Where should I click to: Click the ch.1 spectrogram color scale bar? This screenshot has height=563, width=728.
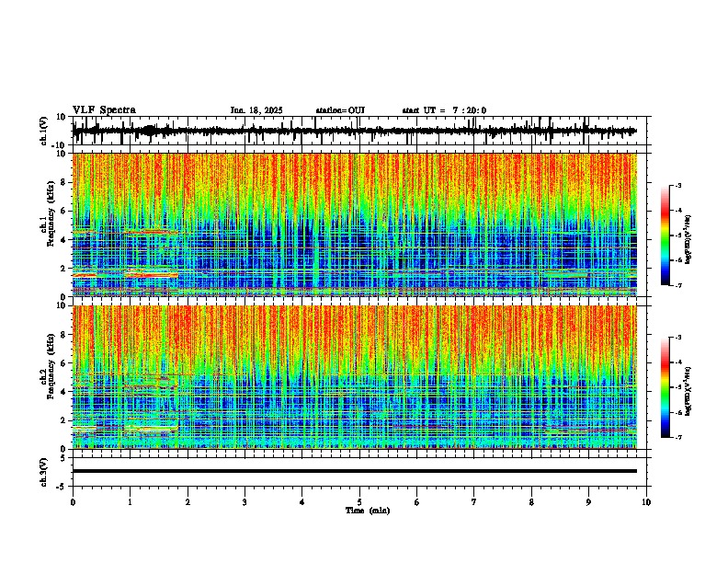coord(665,236)
